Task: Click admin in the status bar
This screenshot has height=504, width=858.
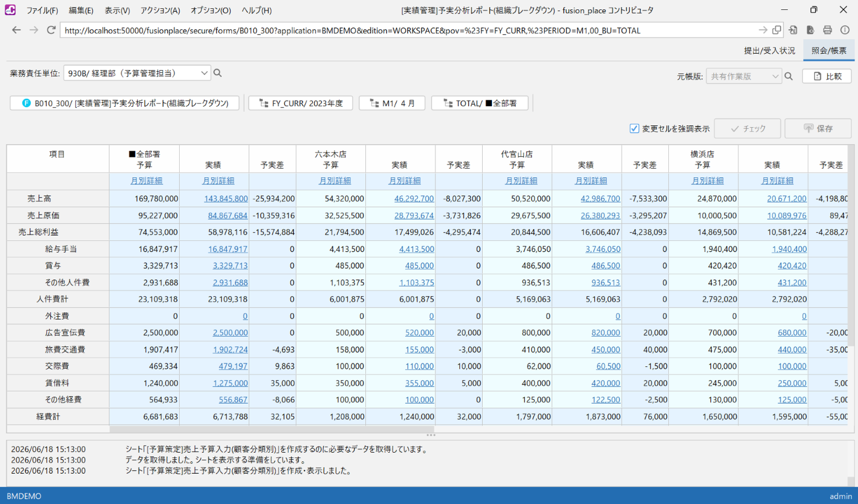Action: (840, 496)
